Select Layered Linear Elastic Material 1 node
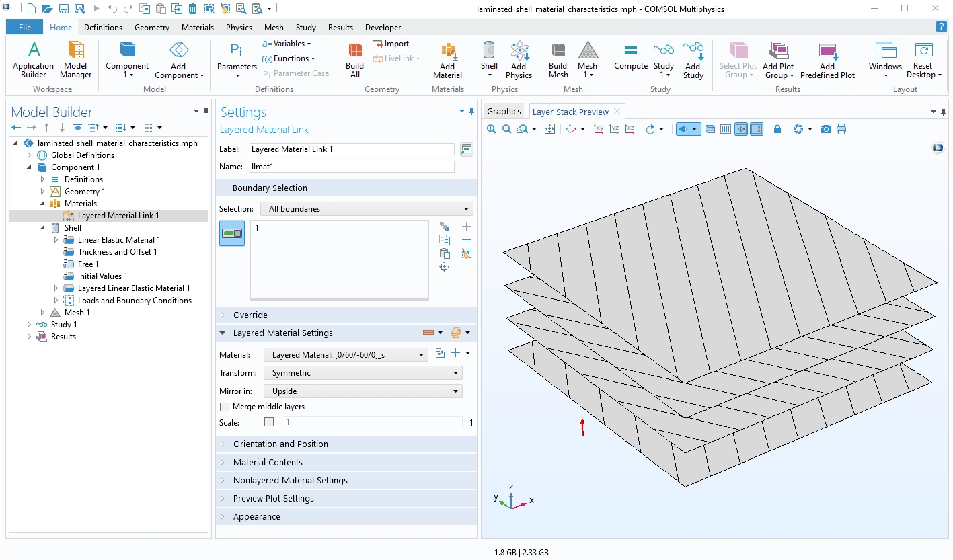The width and height of the screenshot is (953, 560). pos(134,288)
